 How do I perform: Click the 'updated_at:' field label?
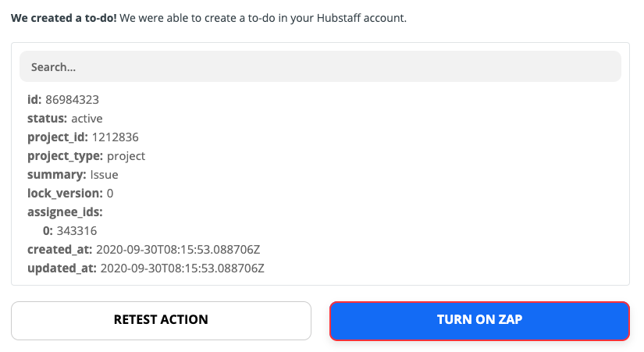[x=62, y=268]
